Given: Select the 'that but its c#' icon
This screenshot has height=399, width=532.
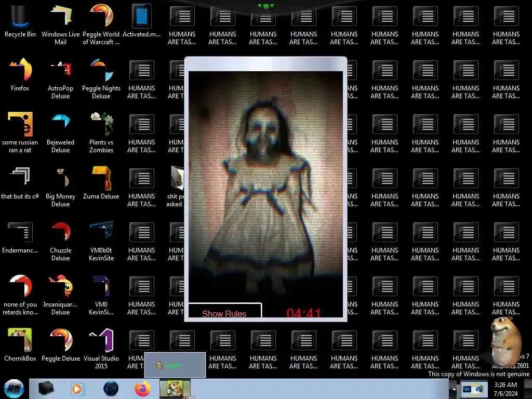Looking at the screenshot, I should 20,183.
